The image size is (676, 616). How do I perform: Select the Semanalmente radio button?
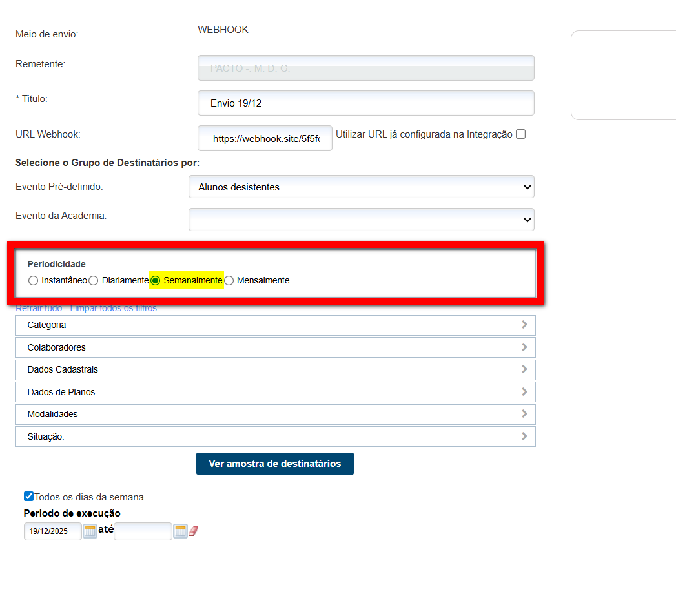156,281
